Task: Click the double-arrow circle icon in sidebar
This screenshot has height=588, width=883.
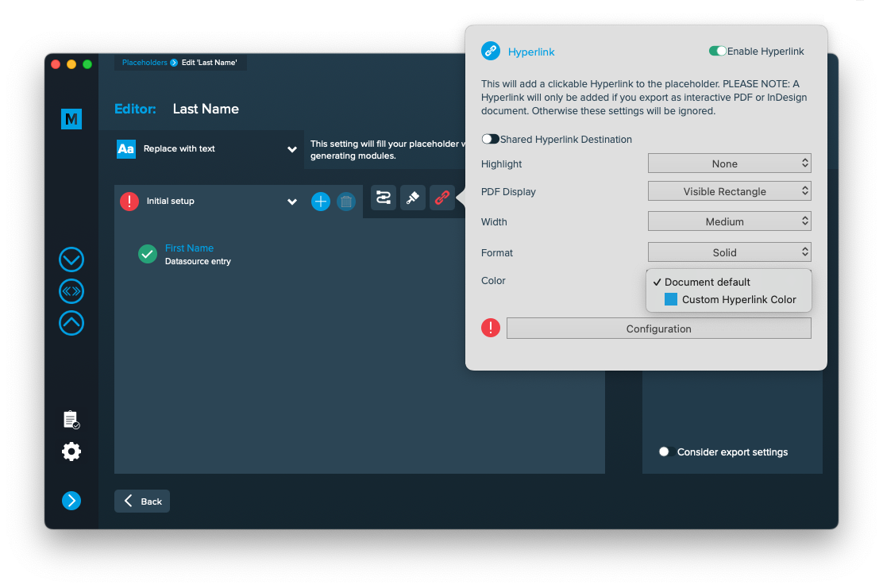Action: [71, 291]
